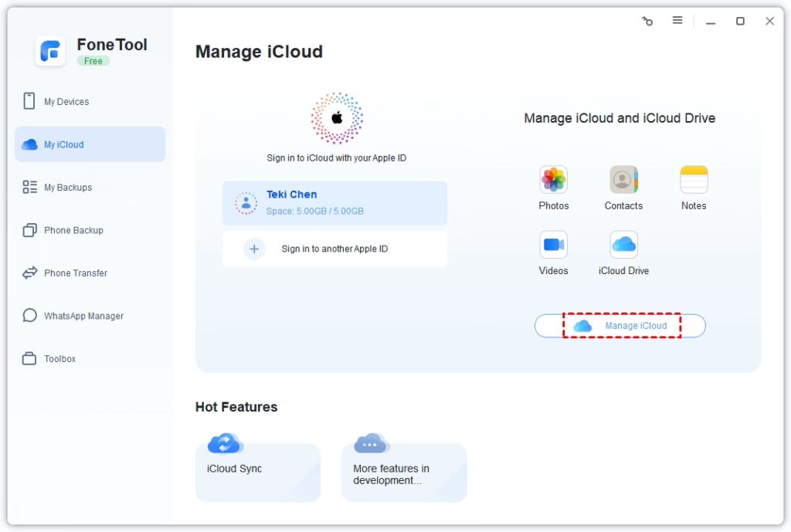Switch to Phone Backup
This screenshot has width=791, height=532.
pos(73,230)
